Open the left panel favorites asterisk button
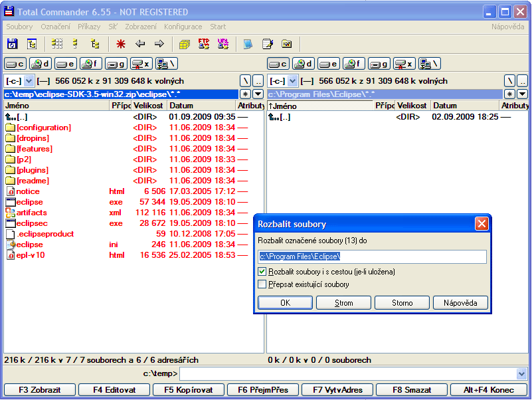This screenshot has height=400, width=532. pyautogui.click(x=245, y=94)
